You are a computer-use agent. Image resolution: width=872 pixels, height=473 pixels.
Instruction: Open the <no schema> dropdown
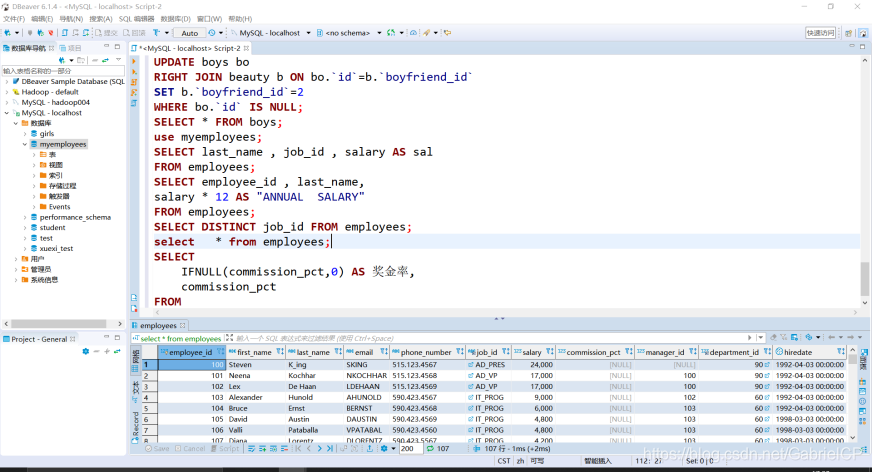[x=379, y=33]
